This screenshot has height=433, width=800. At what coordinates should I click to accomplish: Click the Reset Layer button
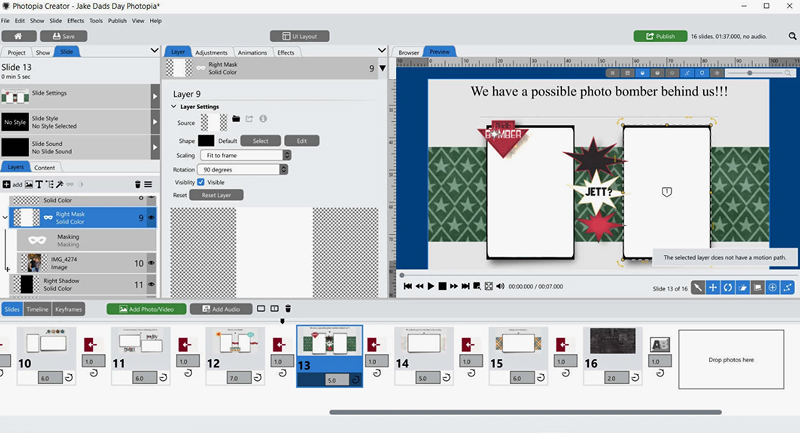click(x=216, y=195)
